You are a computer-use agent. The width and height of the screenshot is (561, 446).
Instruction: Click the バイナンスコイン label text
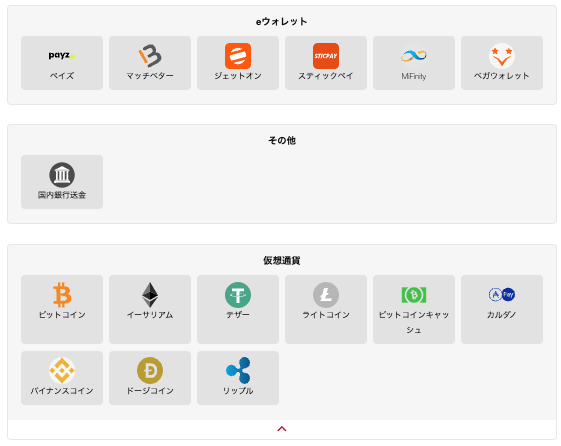62,391
